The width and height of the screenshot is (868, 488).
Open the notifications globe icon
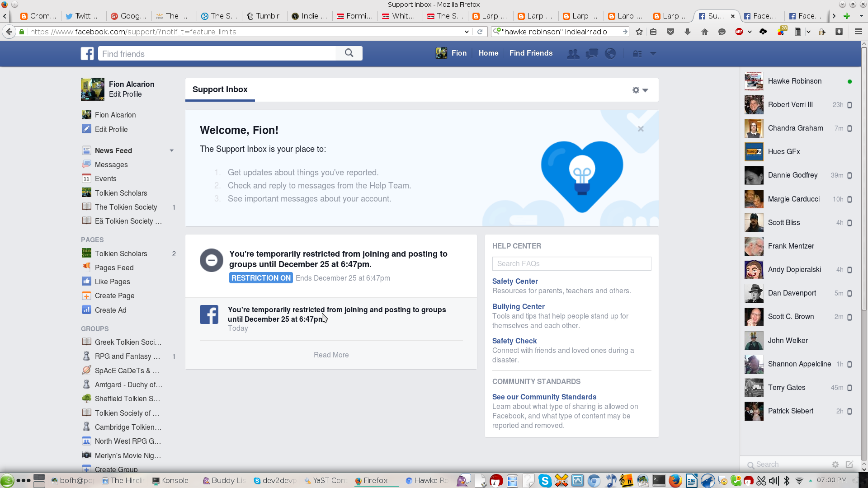point(610,54)
